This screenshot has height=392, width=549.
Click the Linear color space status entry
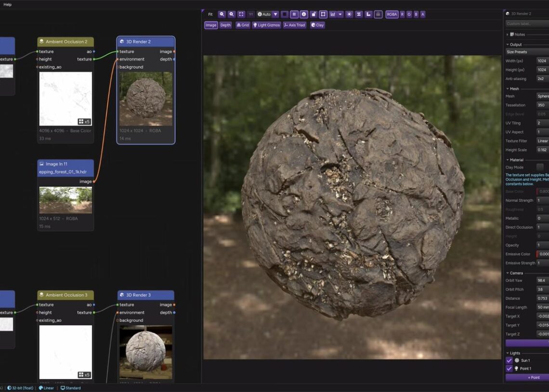(46, 388)
